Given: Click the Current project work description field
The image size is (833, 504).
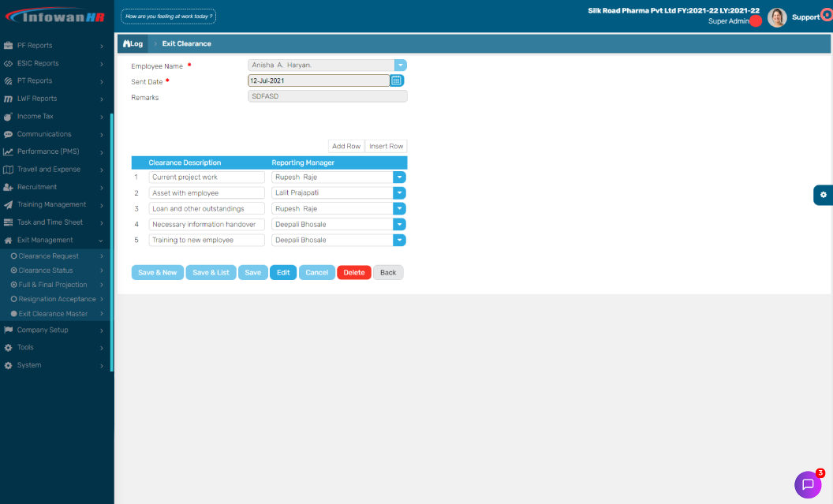Looking at the screenshot, I should (x=207, y=177).
